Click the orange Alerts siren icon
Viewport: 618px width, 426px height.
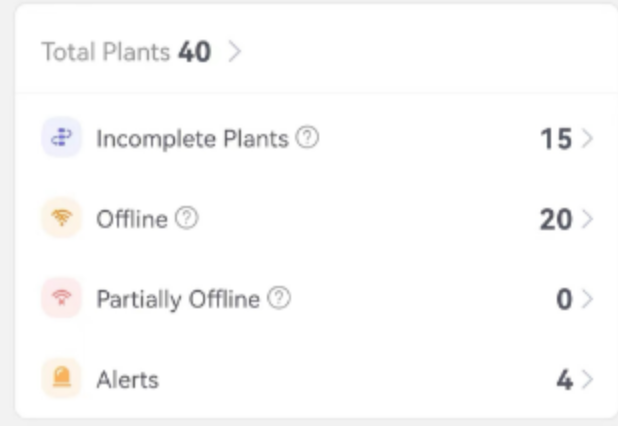pos(61,379)
